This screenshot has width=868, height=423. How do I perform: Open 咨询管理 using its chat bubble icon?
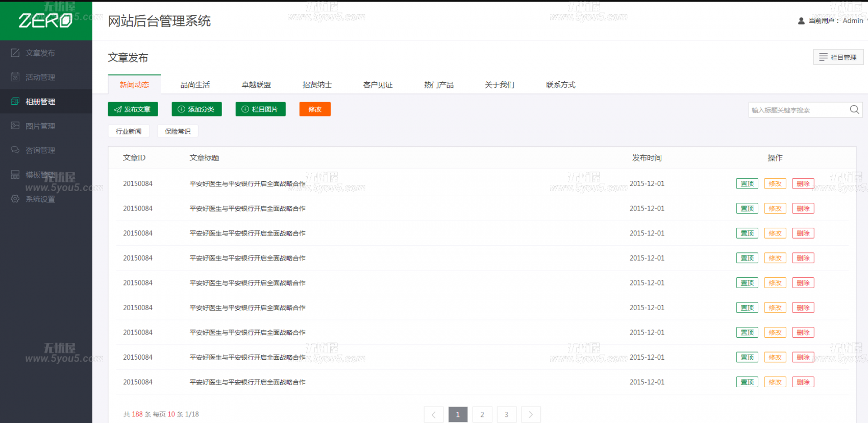point(15,150)
